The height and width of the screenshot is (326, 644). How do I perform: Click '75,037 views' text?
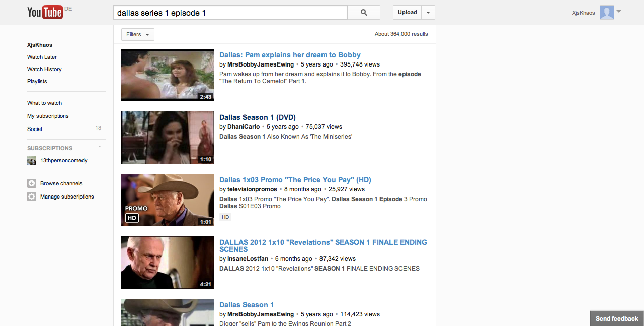click(x=324, y=127)
